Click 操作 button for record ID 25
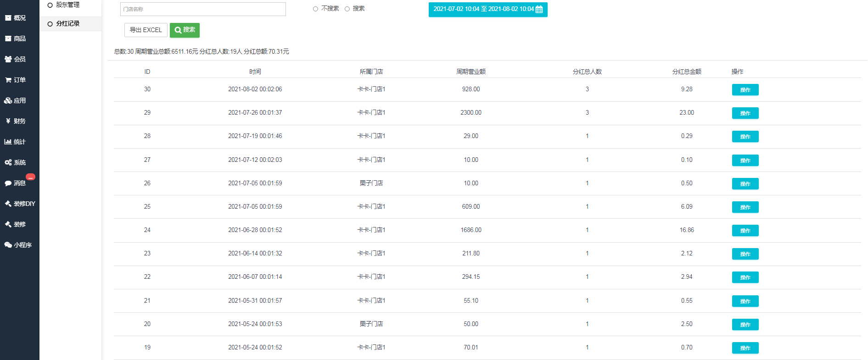The image size is (868, 360). (745, 207)
